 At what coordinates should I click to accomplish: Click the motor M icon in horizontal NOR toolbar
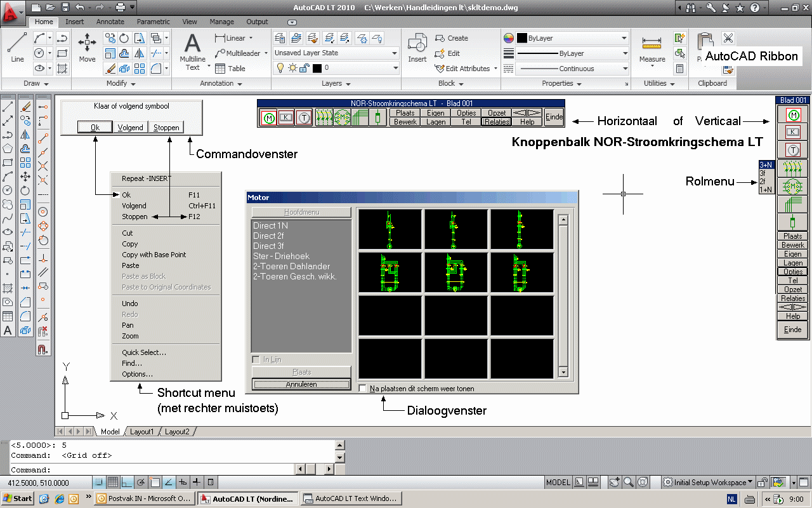click(x=268, y=117)
